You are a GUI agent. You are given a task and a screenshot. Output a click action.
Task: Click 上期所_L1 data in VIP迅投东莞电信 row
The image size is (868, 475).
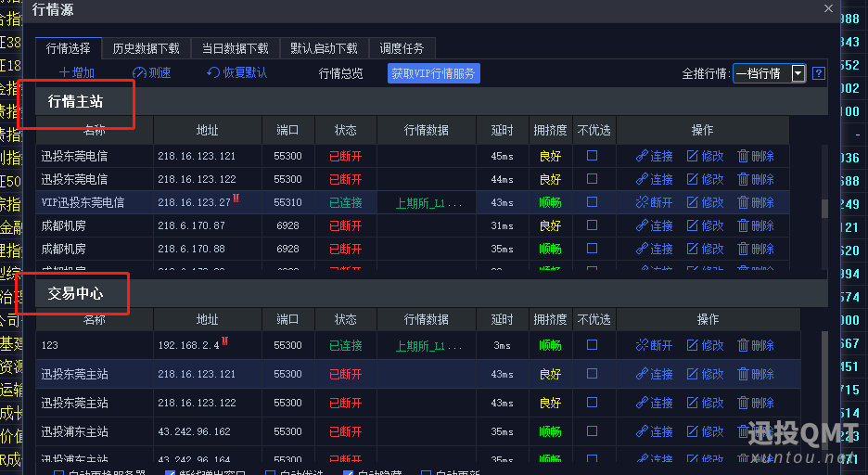428,203
